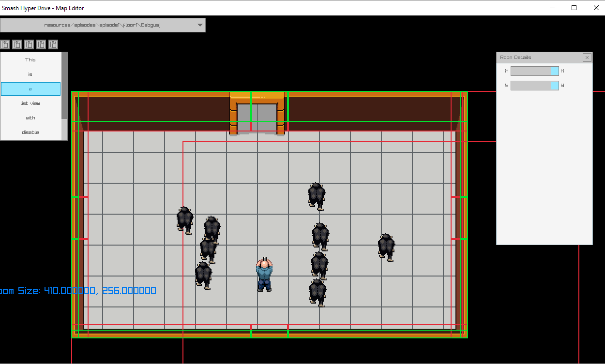Select the "disable" list item
This screenshot has width=605, height=364.
30,132
